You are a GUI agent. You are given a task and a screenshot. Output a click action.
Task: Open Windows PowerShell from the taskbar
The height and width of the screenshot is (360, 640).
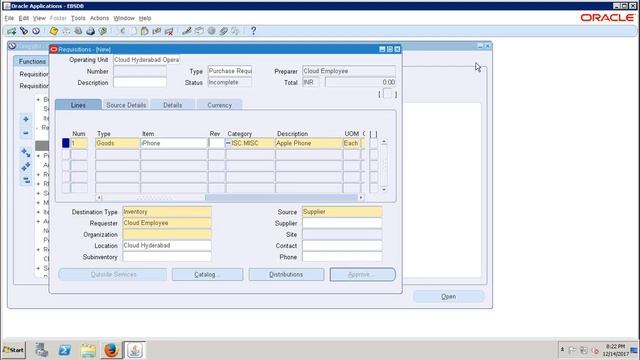64,350
